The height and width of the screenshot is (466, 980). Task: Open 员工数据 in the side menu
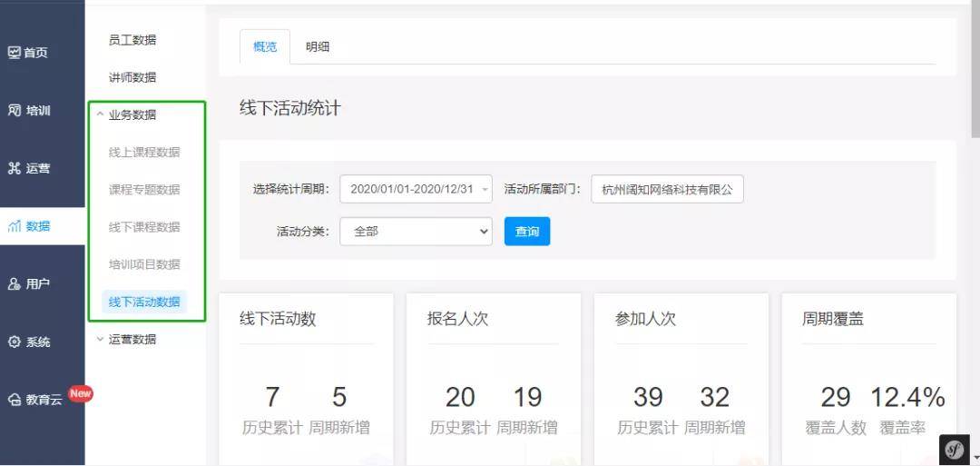132,40
